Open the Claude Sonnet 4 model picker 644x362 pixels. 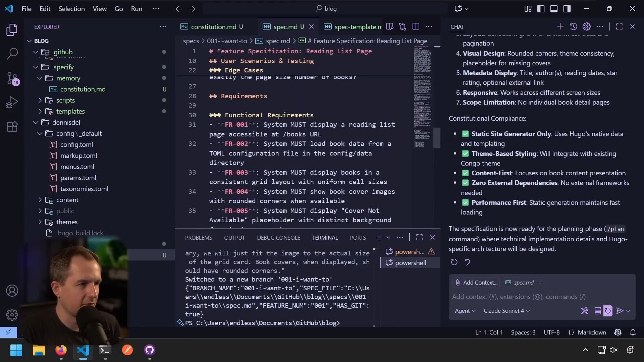506,311
